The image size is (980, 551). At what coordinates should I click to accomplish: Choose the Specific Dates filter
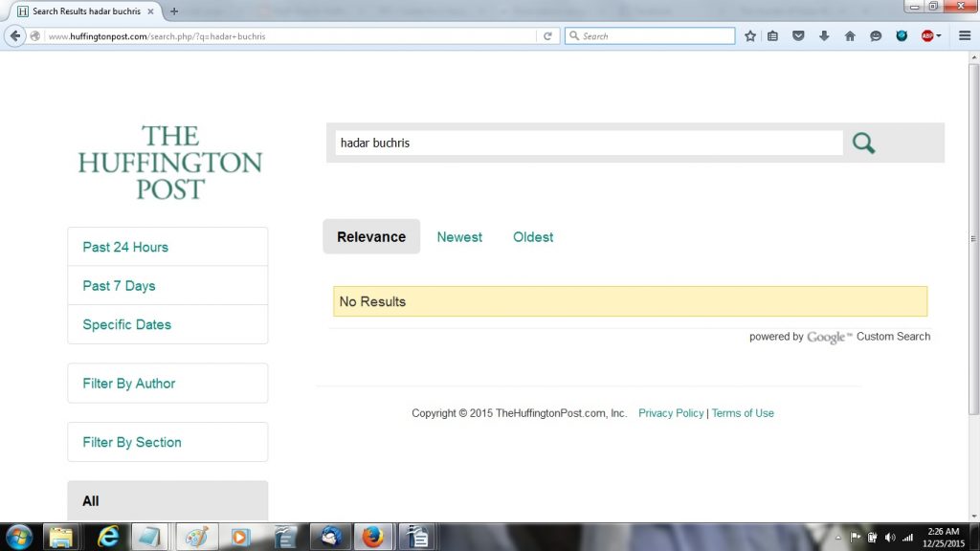[x=167, y=324]
